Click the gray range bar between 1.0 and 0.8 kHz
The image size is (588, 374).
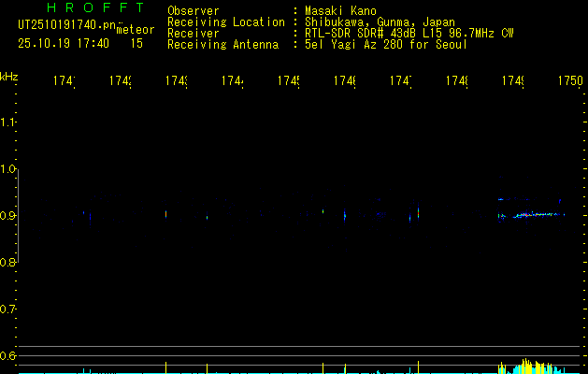(18, 216)
